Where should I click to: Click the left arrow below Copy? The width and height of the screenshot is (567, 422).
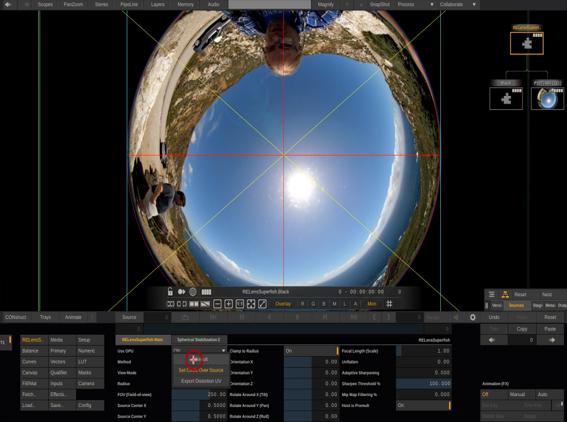click(492, 340)
